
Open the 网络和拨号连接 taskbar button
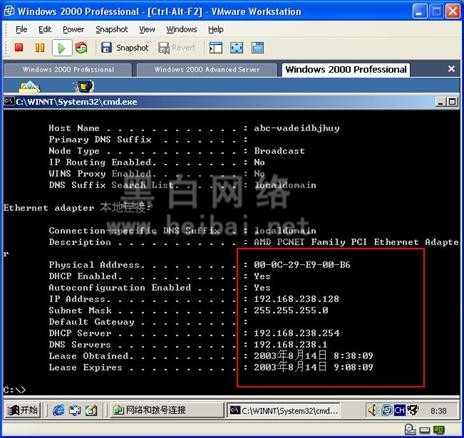point(167,410)
